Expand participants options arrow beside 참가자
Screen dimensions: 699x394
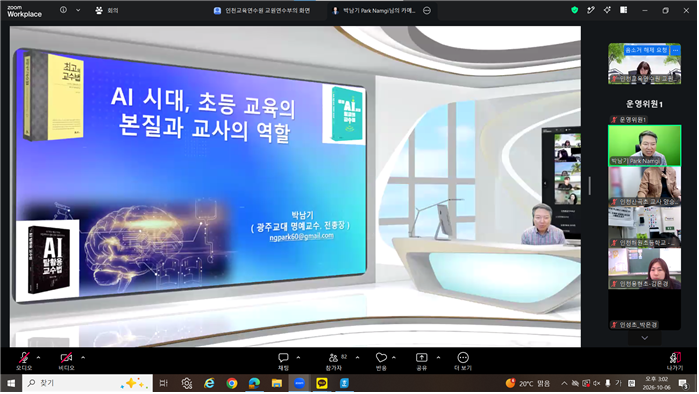coord(357,357)
